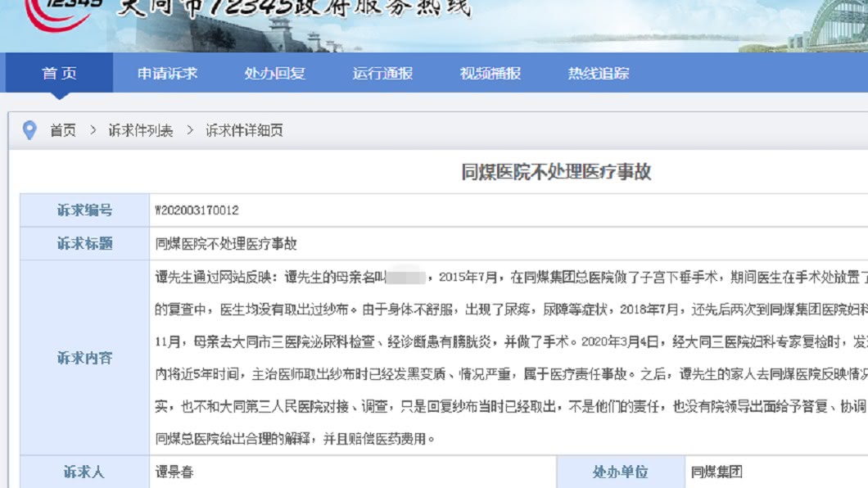Open the 运行通报 navigation tab

tap(382, 73)
